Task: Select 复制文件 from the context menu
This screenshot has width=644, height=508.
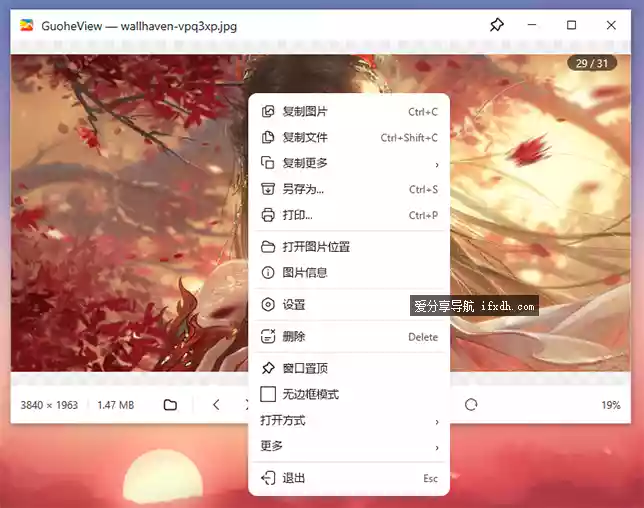Action: click(x=349, y=137)
